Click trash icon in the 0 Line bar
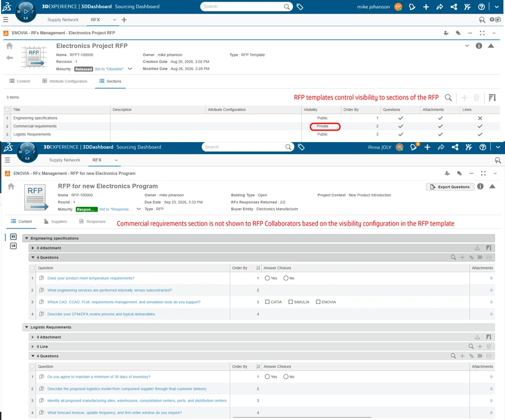Viewport: 505px width, 420px height. pos(489,346)
